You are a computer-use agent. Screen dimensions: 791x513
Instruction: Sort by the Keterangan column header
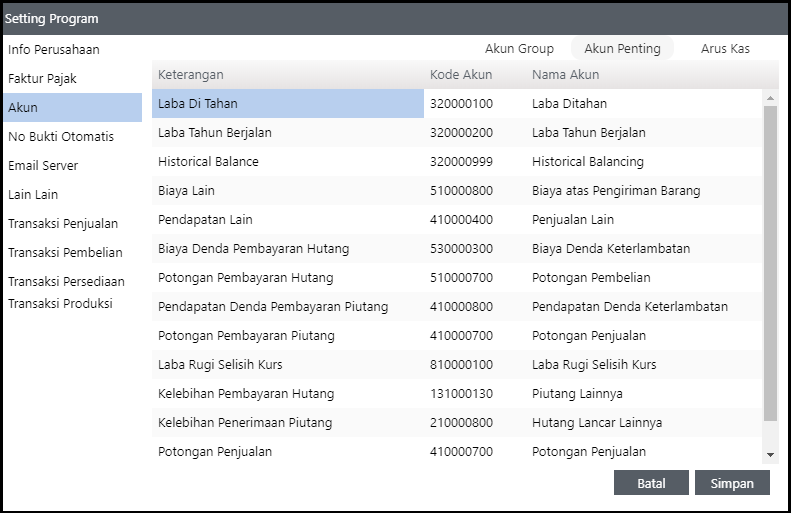(x=191, y=75)
